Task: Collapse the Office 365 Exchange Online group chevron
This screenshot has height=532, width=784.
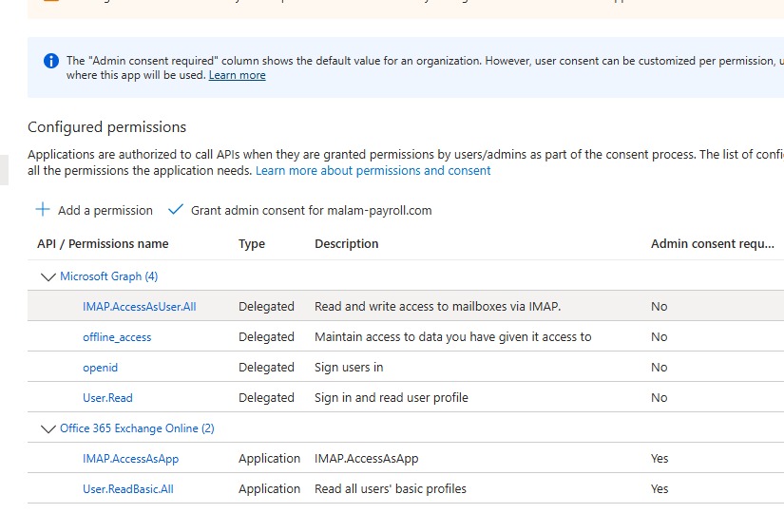Action: 48,428
